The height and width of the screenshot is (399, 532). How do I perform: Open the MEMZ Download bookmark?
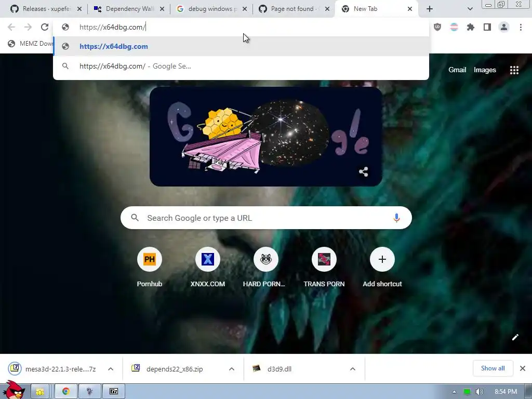(31, 44)
